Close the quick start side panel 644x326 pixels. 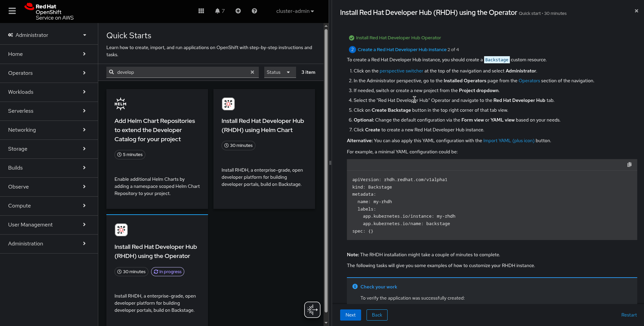[x=637, y=11]
